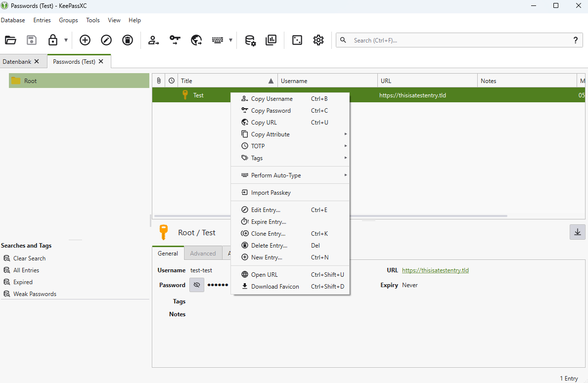Expand the Auto-Type toolbar dropdown arrow

(230, 41)
